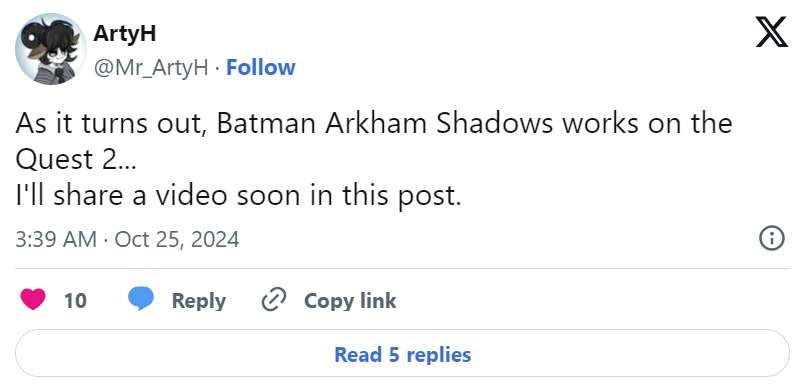Open ArtyH's profile avatar picture
The image size is (805, 385).
(x=50, y=49)
